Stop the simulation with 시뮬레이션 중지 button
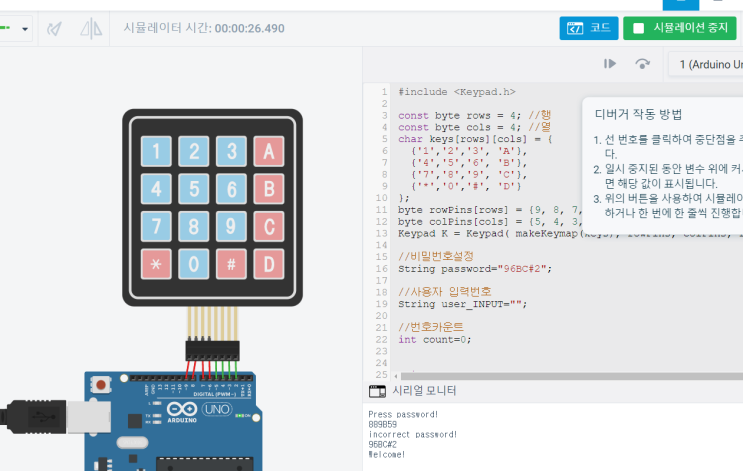Viewport: 743px width, 471px height. coord(680,28)
